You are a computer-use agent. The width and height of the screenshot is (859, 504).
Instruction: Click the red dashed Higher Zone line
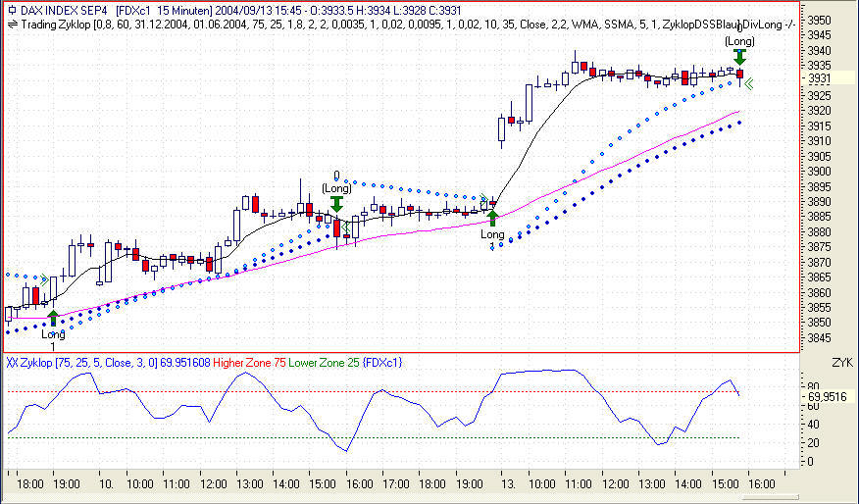tap(373, 391)
